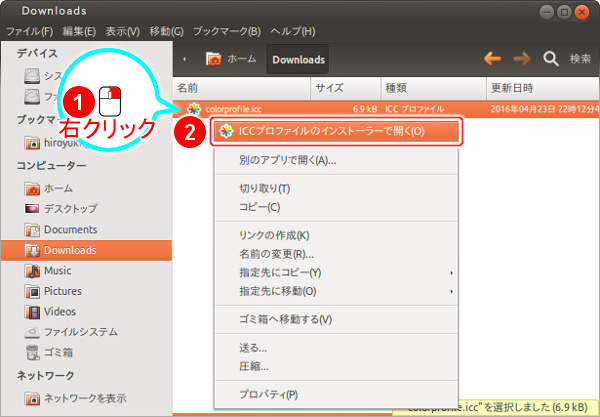Click the Documents folder icon
Image resolution: width=600 pixels, height=417 pixels.
coord(32,230)
